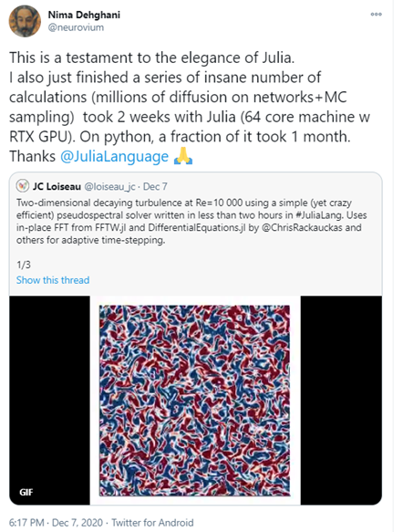Open JC Loiseau's small avatar icon

tap(23, 185)
